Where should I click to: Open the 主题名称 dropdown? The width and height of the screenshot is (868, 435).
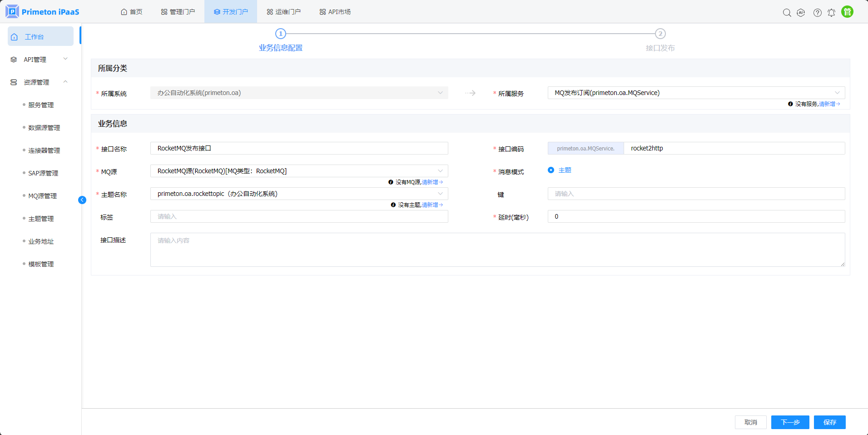point(299,194)
